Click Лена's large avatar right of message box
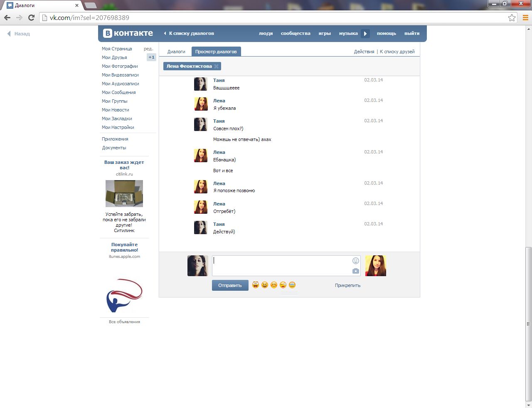Screen dimensions: 532x408 tap(376, 266)
